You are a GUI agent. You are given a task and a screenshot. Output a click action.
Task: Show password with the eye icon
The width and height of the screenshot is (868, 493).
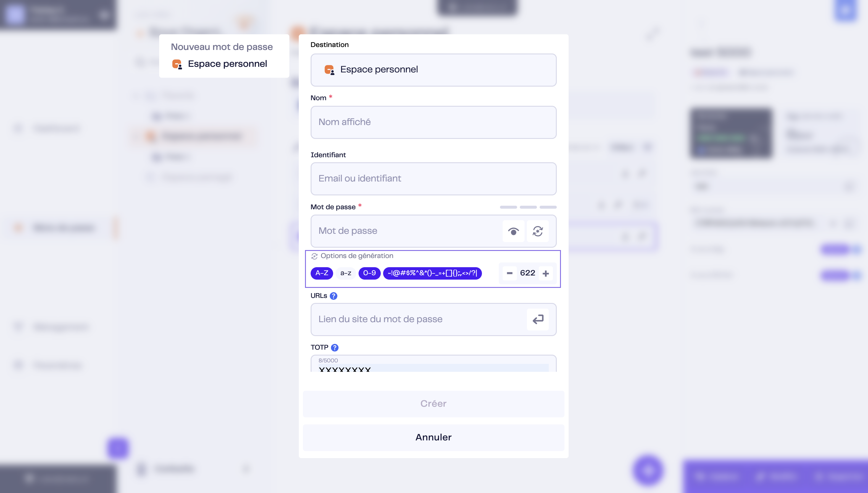[513, 231]
